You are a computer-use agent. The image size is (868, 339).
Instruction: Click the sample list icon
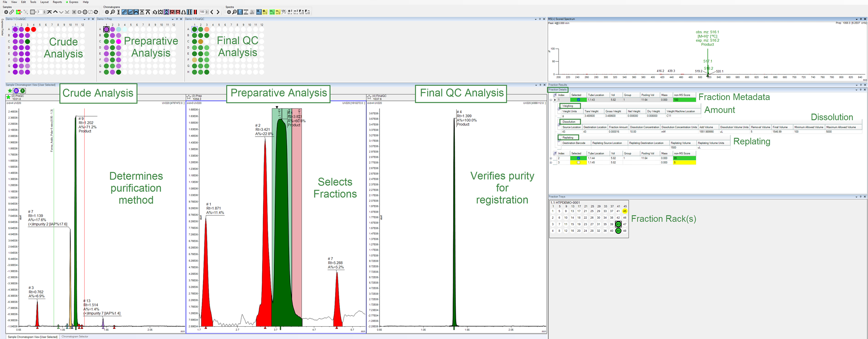point(74,12)
